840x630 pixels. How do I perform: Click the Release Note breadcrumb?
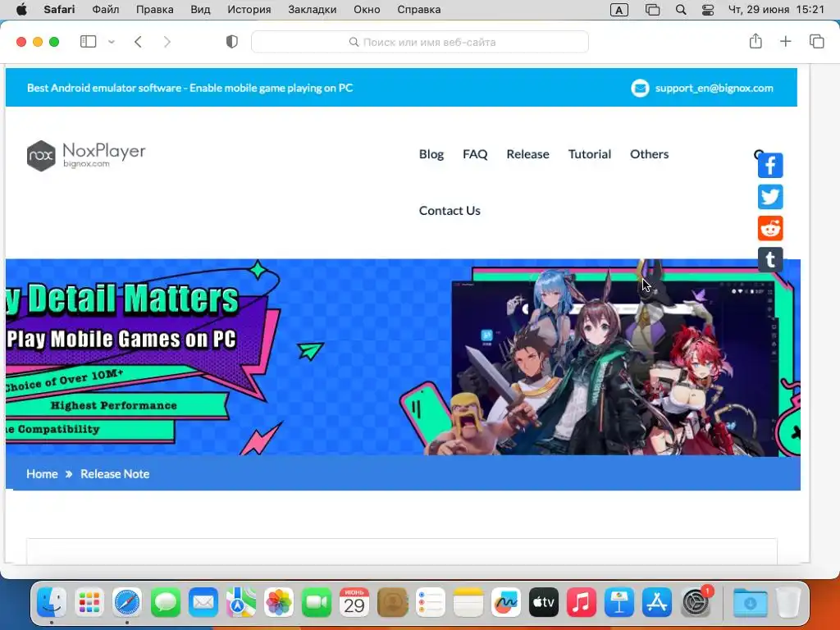pyautogui.click(x=115, y=474)
